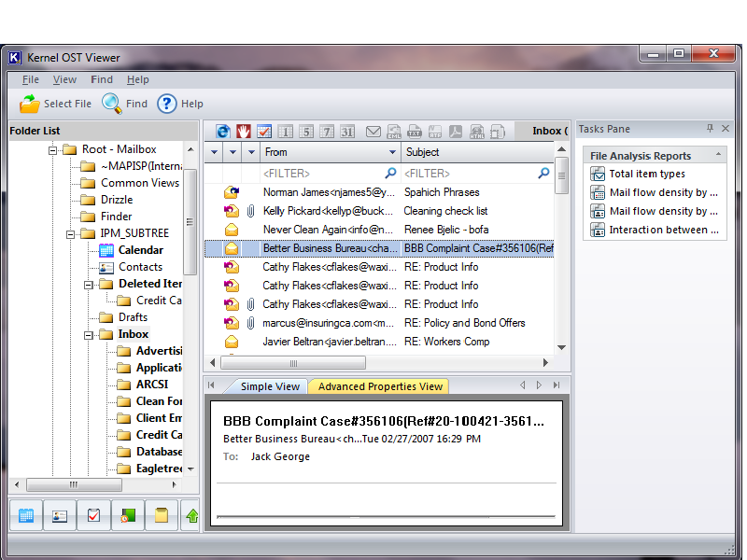The image size is (747, 560).
Task: Click the preview tab last-page arrow
Action: (556, 385)
